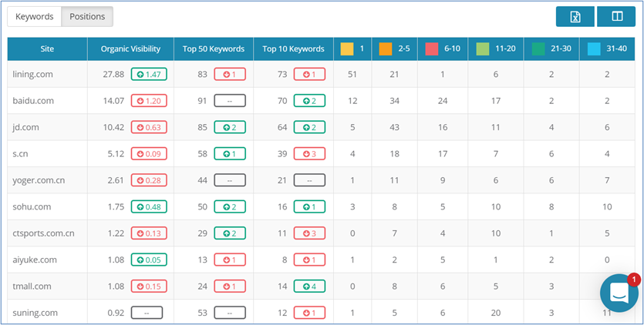
Task: Click the red 6-10 position swatch
Action: click(432, 49)
